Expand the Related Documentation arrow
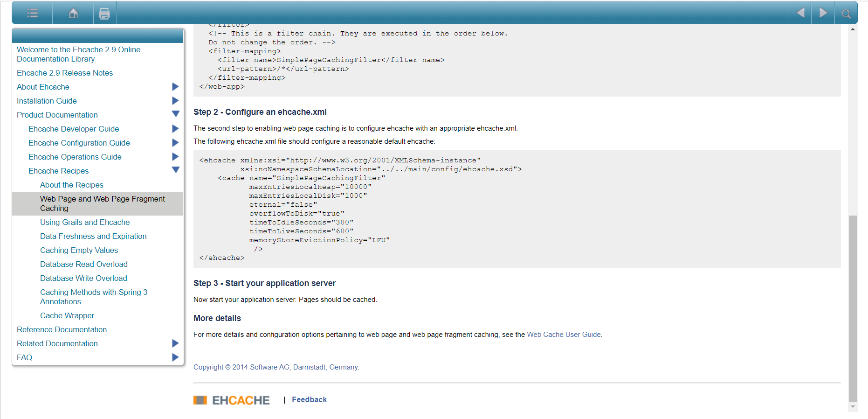Image resolution: width=868 pixels, height=419 pixels. (175, 343)
